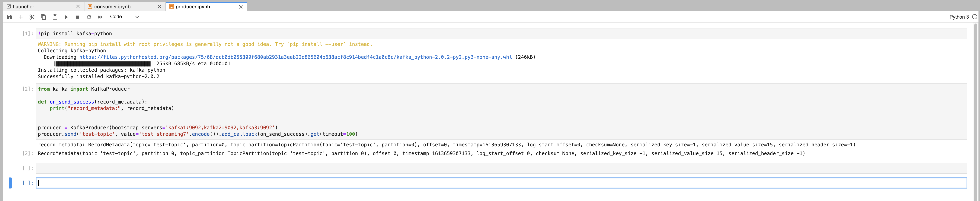Screen dimensions: 980x201
Task: Focus the active empty cell at bottom
Action: 501,183
